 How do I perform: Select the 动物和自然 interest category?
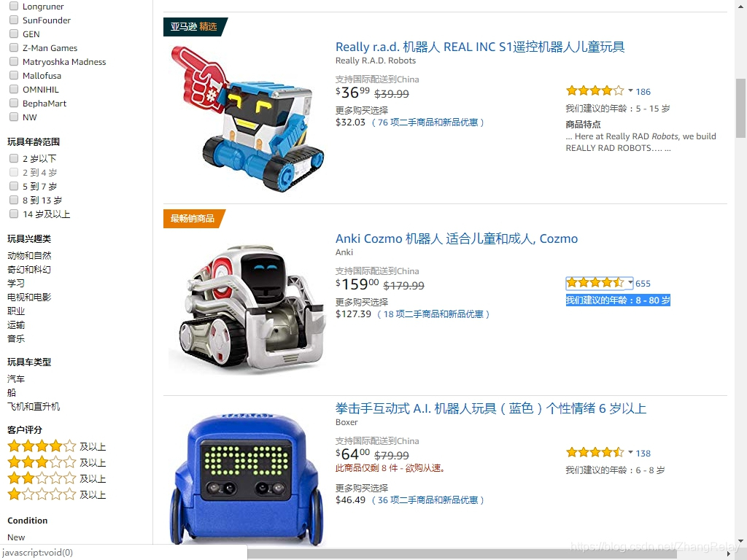click(x=29, y=256)
